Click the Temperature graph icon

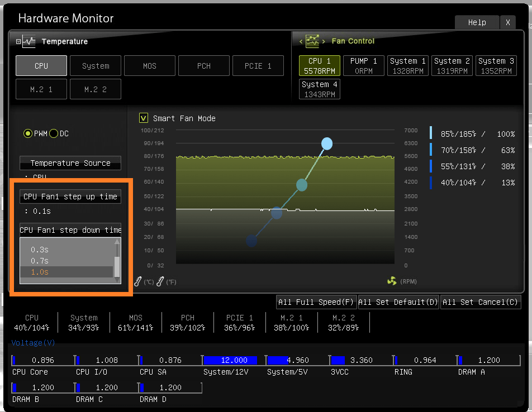29,41
